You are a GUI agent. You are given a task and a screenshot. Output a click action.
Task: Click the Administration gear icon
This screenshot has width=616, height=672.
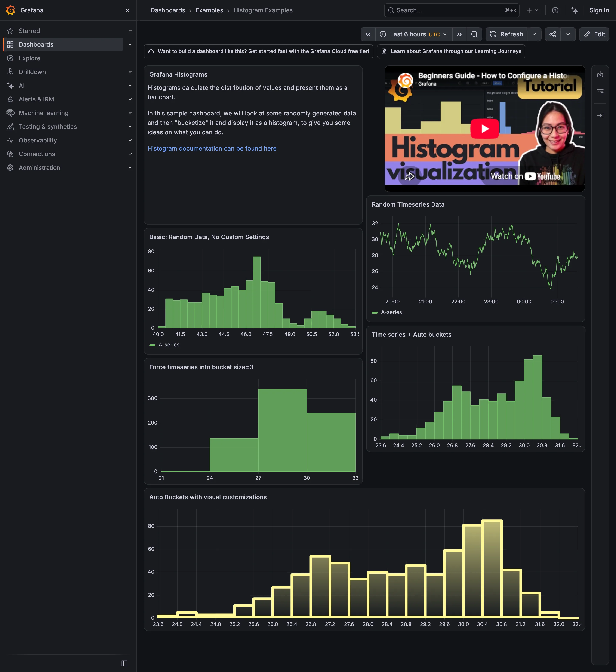click(10, 167)
